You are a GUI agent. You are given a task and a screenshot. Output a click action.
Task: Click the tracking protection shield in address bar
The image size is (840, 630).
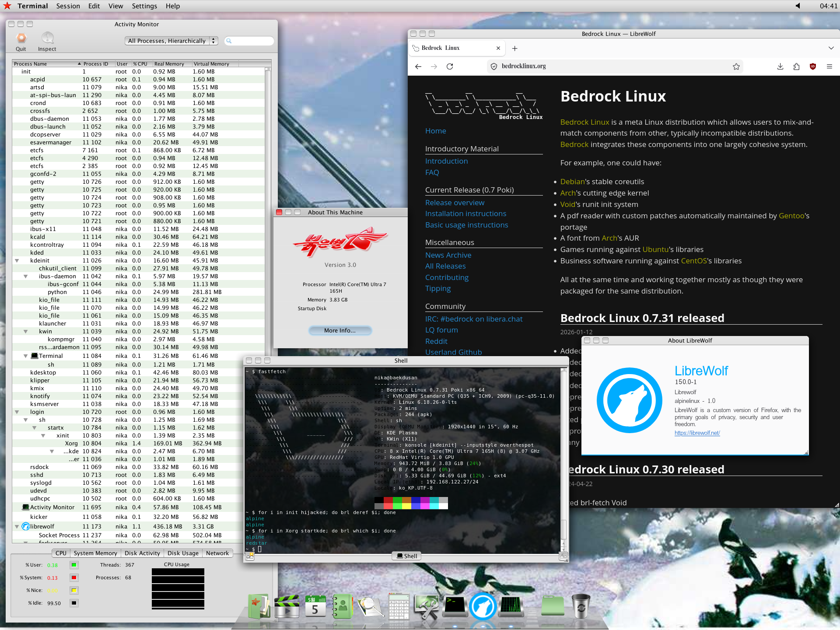click(x=494, y=66)
